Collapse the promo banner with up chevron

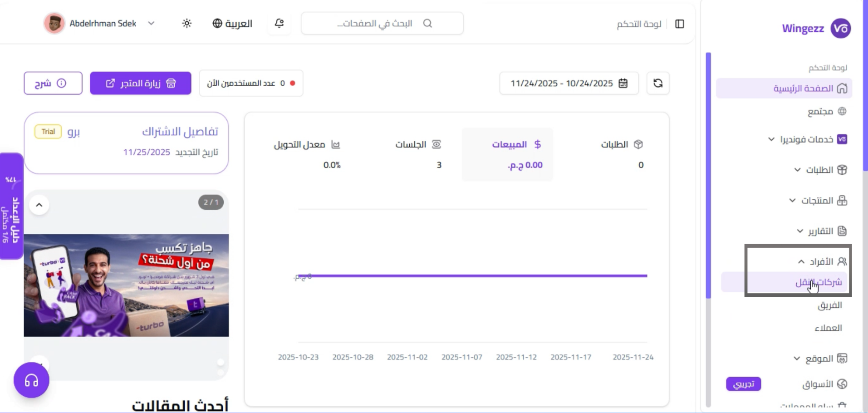point(39,205)
